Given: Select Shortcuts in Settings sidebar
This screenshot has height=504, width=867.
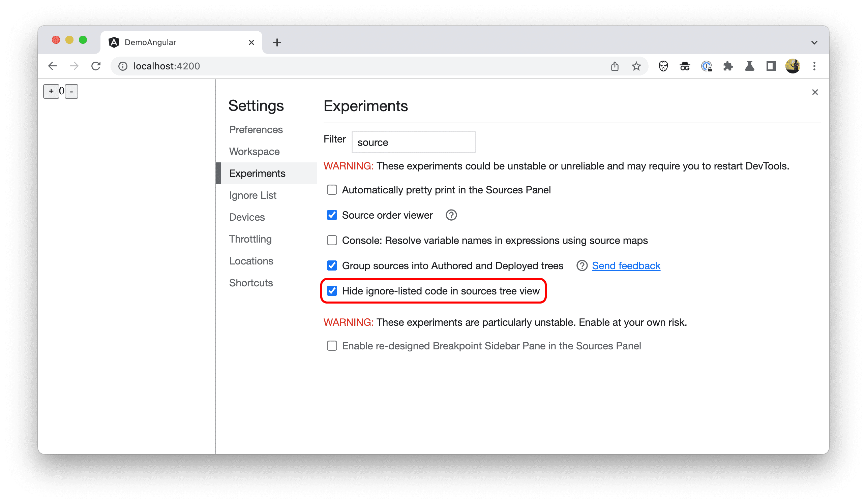Looking at the screenshot, I should 251,282.
